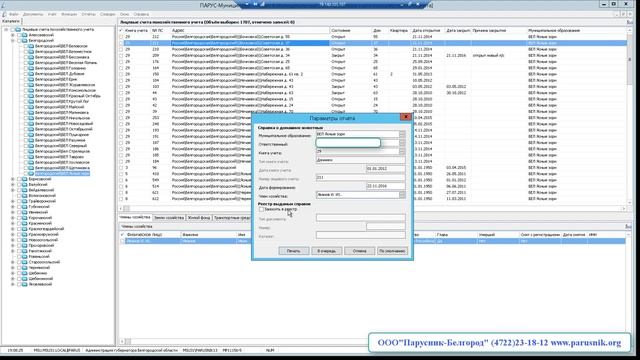Check the tree checkbox for Старооскольский
Image resolution: width=640 pixels, height=360 pixels.
(x=19, y=262)
